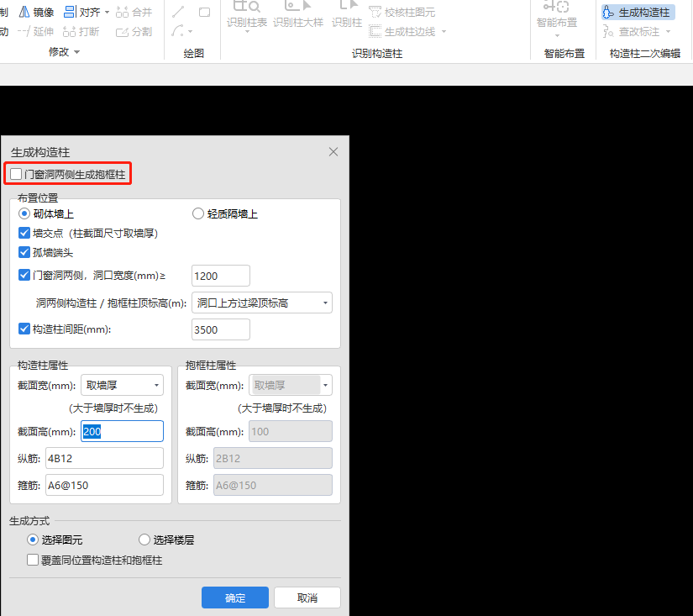The height and width of the screenshot is (616, 693).
Task: Select 砌体墙上 radio option
Action: [x=24, y=214]
